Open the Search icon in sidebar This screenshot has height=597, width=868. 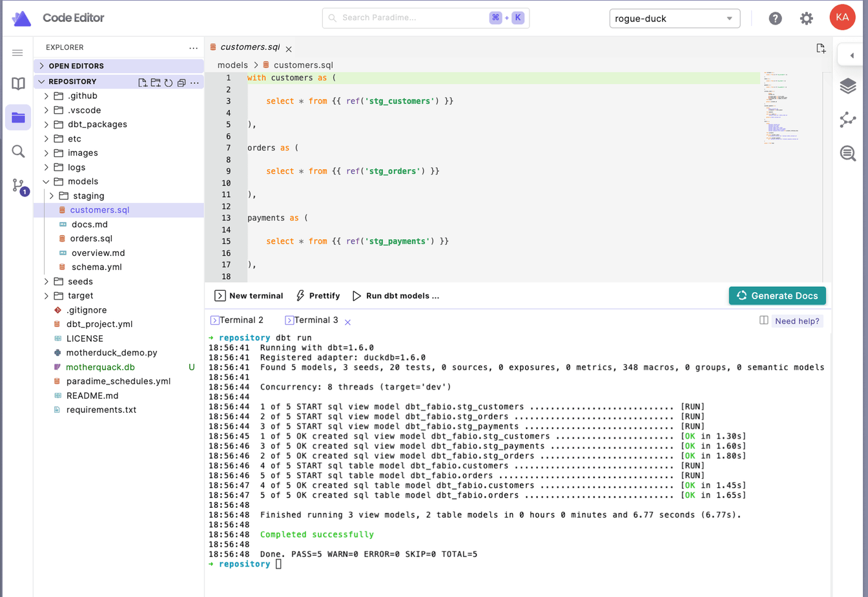click(x=18, y=151)
